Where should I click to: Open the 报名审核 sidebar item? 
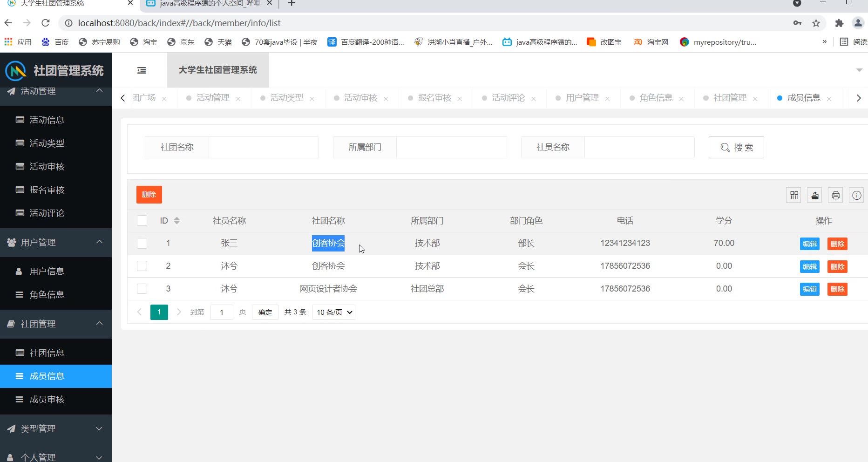point(56,190)
